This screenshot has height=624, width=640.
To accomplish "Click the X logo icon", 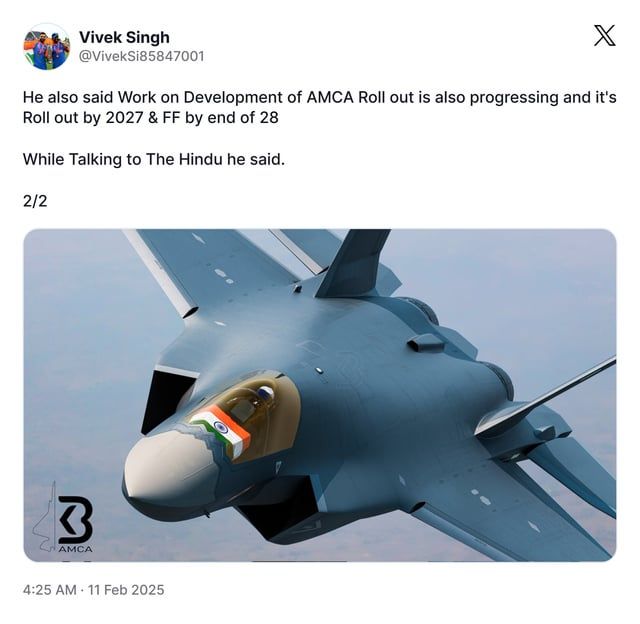I will 604,36.
